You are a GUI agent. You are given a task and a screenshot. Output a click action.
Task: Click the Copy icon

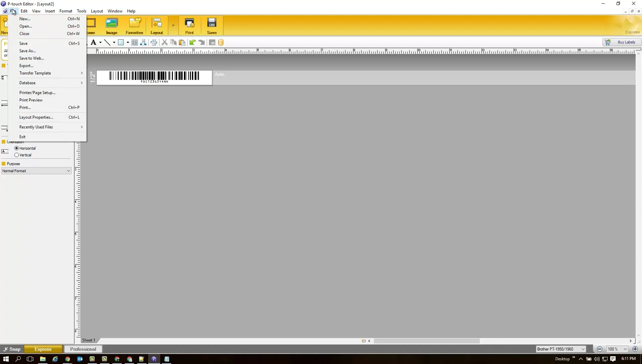tap(173, 42)
